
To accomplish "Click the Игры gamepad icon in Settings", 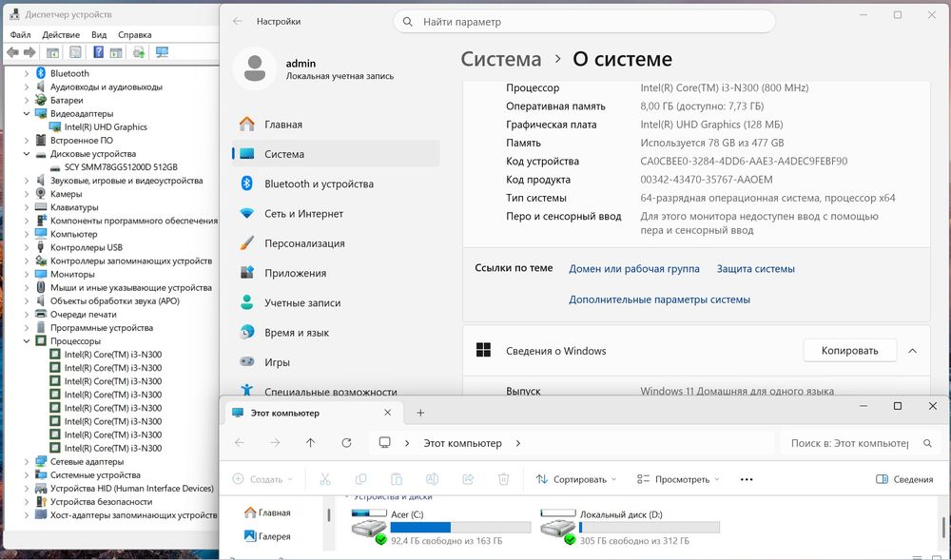I will click(x=247, y=362).
